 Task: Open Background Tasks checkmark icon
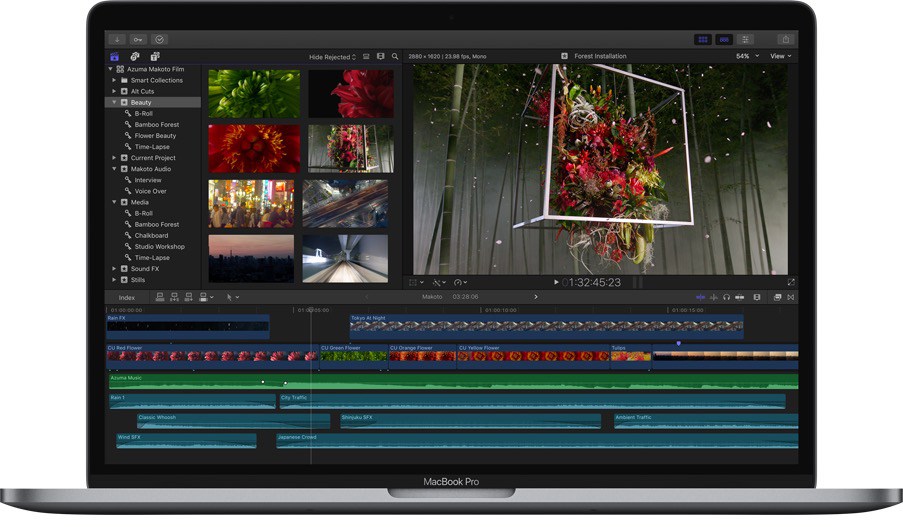click(x=160, y=39)
